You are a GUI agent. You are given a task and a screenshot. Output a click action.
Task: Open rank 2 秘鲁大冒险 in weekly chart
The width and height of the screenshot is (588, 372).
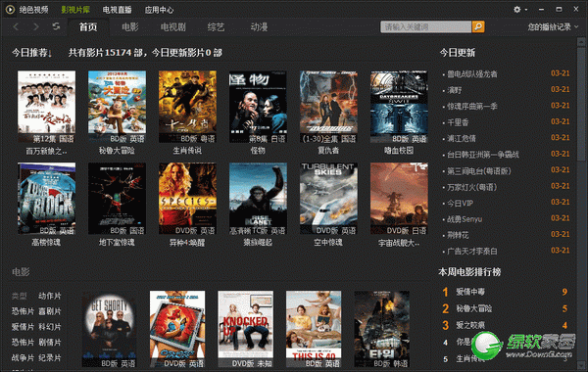click(474, 308)
